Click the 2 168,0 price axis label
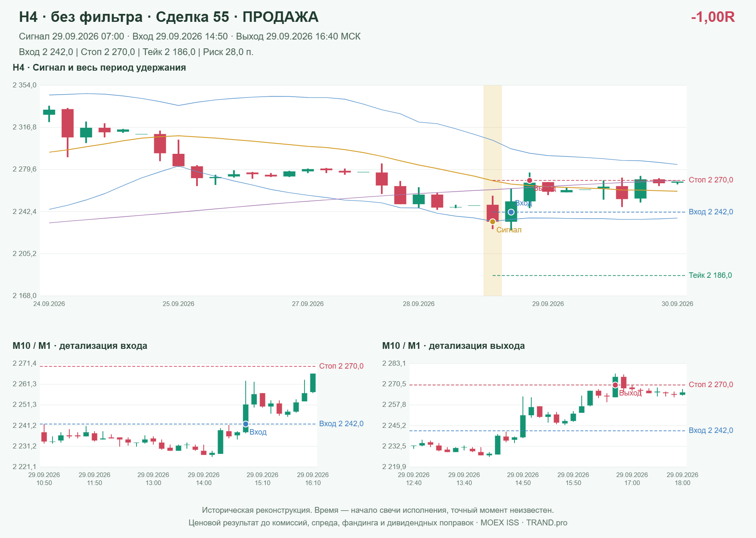 [25, 296]
